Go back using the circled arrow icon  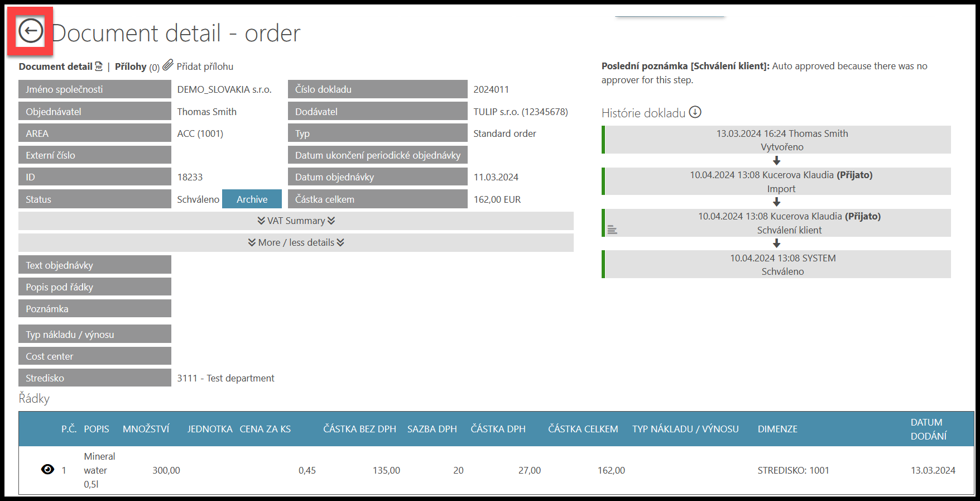tap(30, 31)
